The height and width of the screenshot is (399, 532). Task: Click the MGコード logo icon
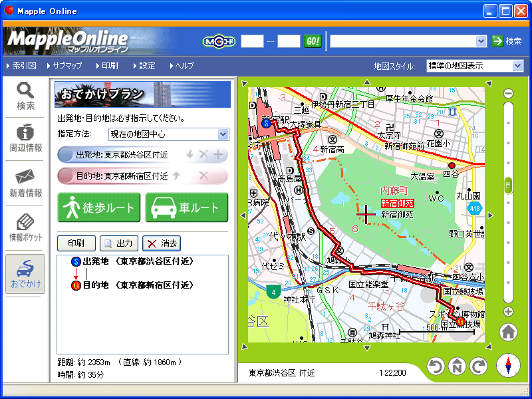pyautogui.click(x=219, y=41)
